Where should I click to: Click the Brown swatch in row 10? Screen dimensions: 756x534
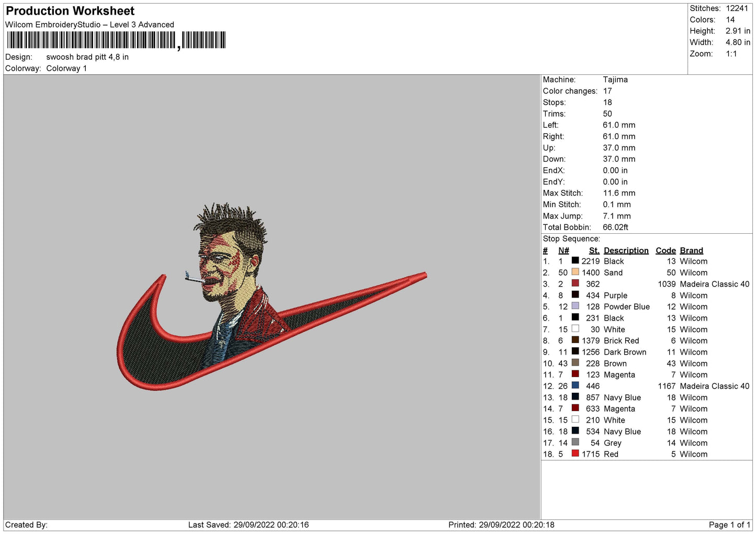[x=575, y=362]
